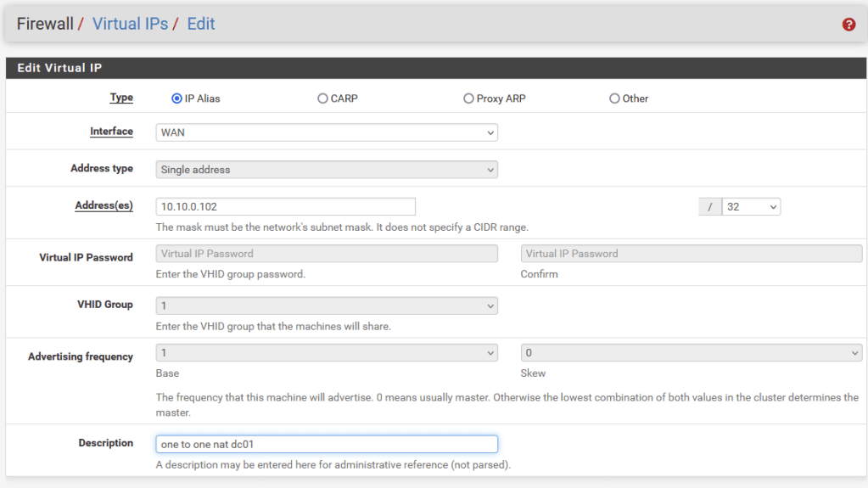The image size is (868, 488).
Task: Expand the advertising frequency Base dropdown
Action: click(327, 353)
